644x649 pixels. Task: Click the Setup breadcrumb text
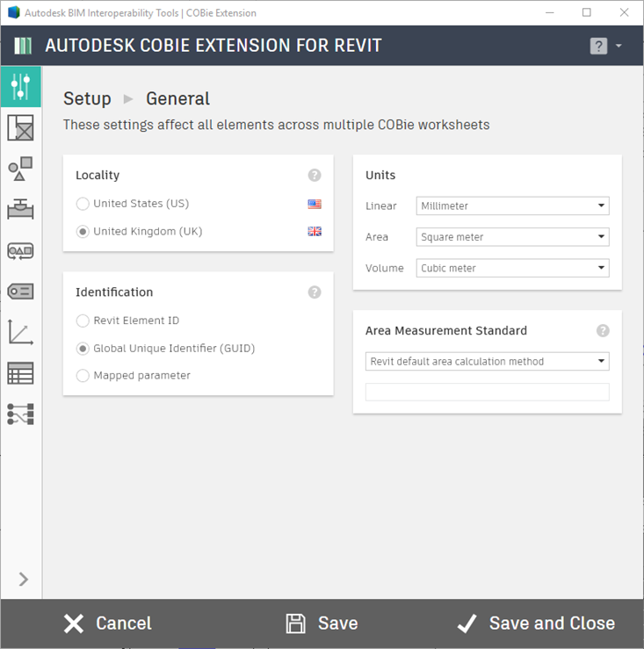[87, 98]
